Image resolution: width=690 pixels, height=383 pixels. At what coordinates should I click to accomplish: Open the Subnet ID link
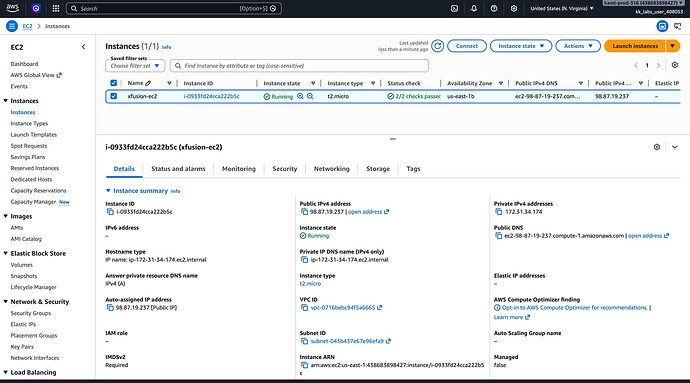[347, 341]
